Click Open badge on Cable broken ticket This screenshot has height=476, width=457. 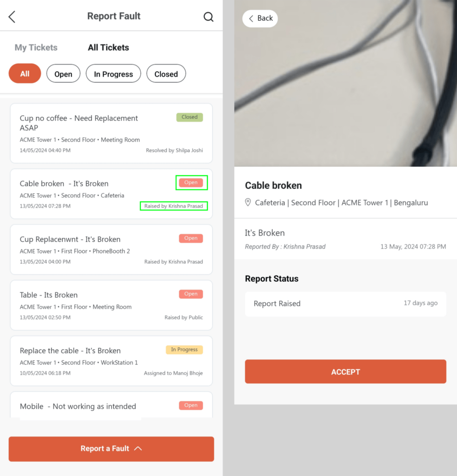tap(191, 182)
